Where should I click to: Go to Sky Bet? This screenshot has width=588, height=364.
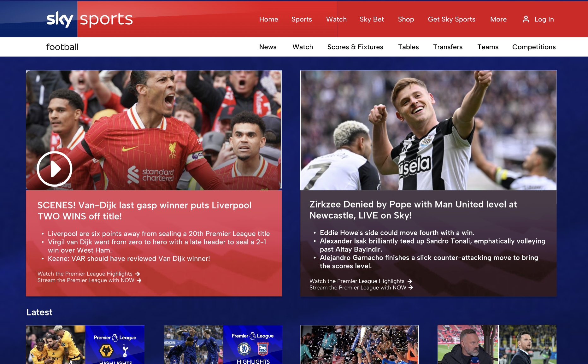click(372, 19)
